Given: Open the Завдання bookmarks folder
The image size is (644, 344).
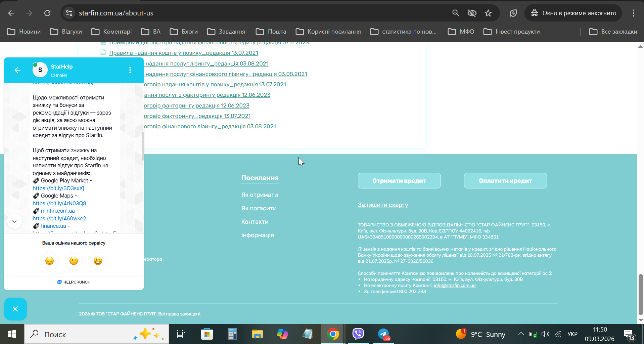Looking at the screenshot, I should click(226, 32).
